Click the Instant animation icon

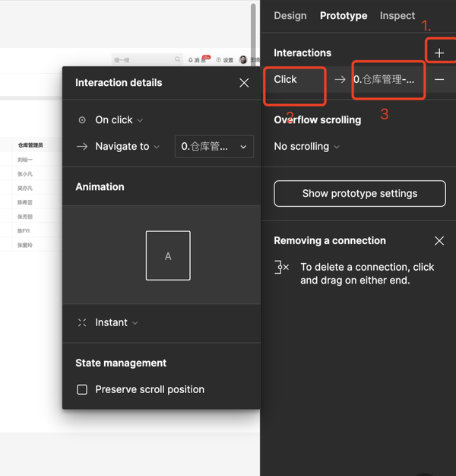(82, 322)
